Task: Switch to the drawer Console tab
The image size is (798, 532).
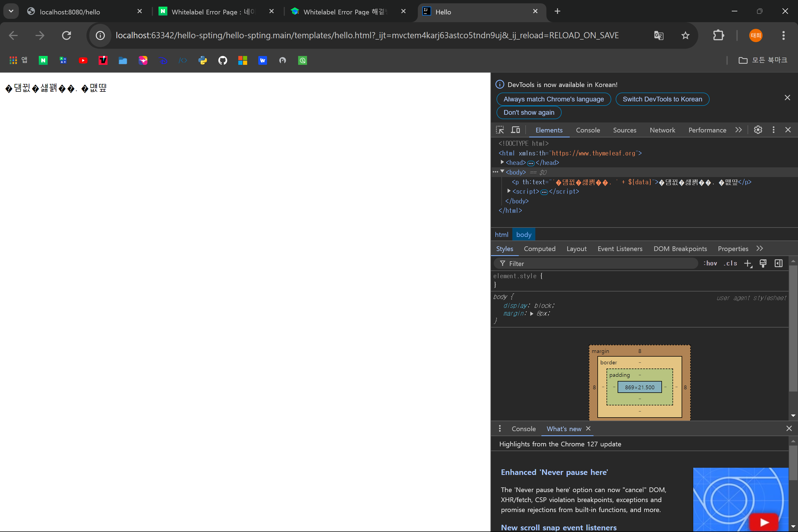Action: coord(523,429)
